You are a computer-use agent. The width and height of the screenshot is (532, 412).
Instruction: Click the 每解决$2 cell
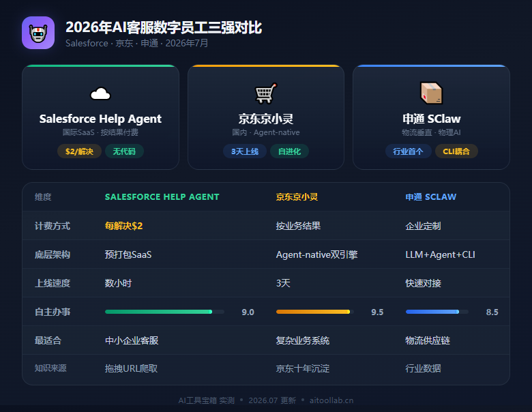click(124, 226)
